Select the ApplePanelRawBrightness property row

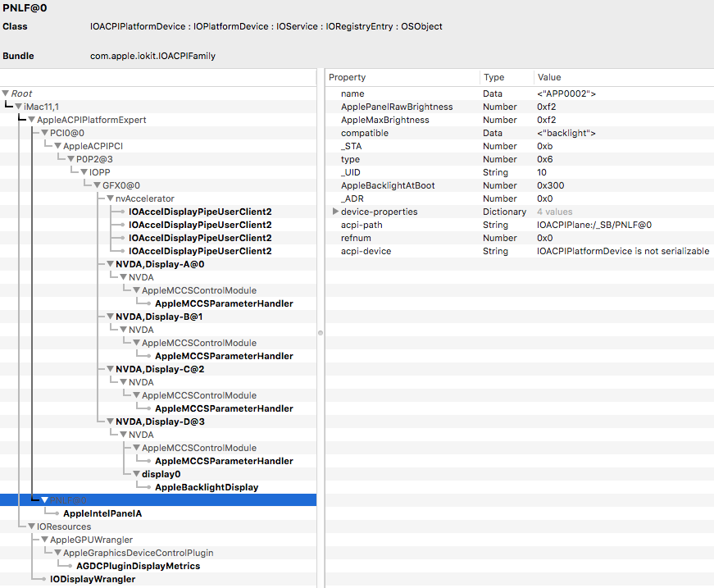pos(520,107)
